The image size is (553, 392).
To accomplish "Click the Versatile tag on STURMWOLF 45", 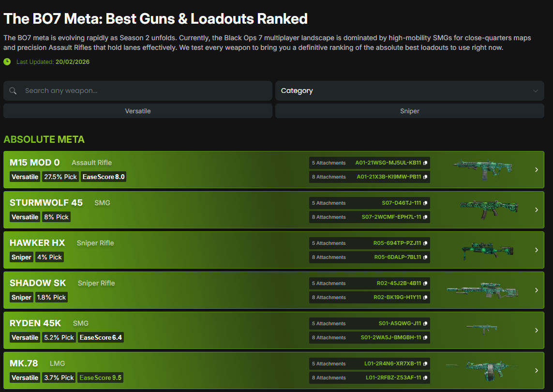I will [25, 217].
